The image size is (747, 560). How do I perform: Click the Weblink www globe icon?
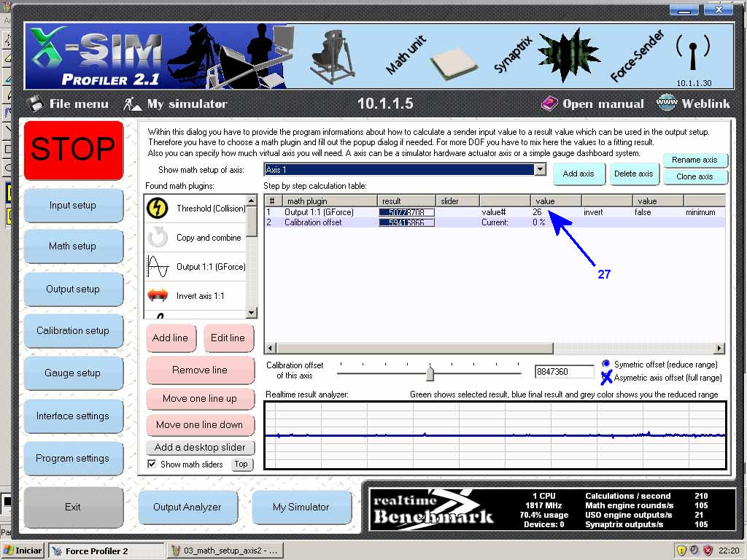coord(666,102)
